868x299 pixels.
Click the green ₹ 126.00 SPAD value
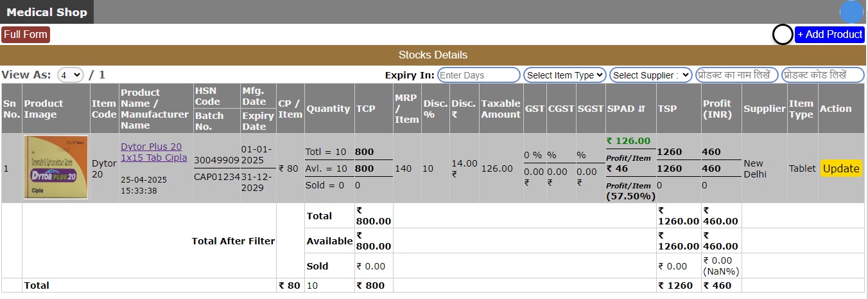628,141
